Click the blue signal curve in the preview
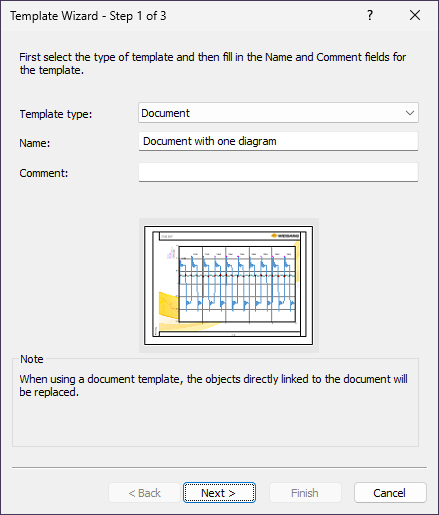This screenshot has width=439, height=515. (x=237, y=285)
